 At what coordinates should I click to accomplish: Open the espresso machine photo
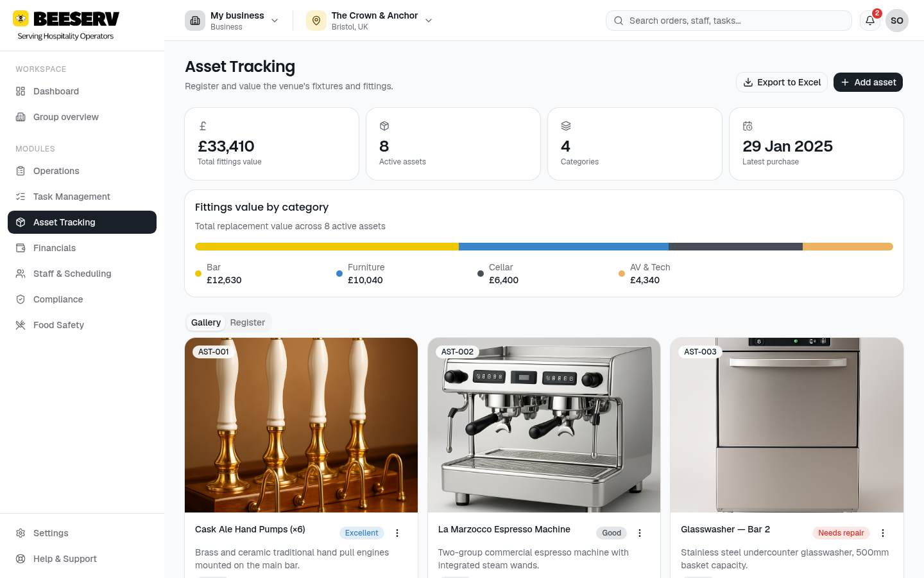coord(544,425)
